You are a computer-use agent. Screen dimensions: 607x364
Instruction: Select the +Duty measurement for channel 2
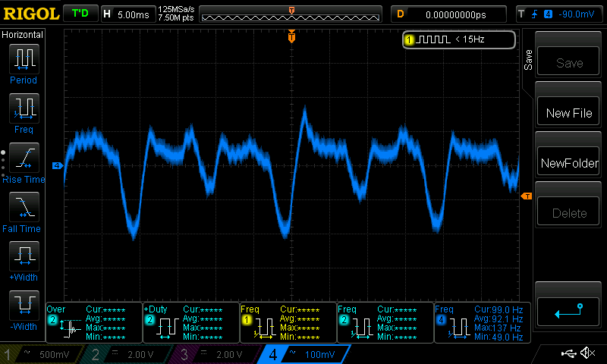coord(191,322)
